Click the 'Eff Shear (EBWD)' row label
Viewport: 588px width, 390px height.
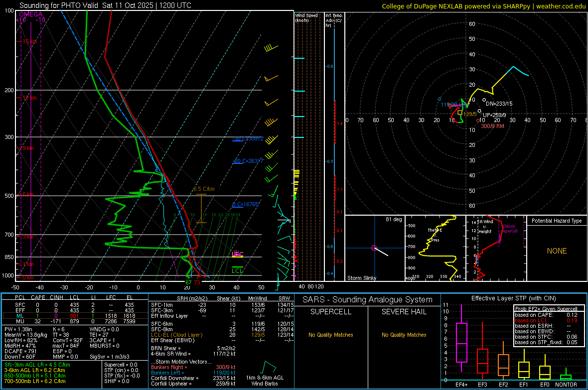(x=173, y=341)
